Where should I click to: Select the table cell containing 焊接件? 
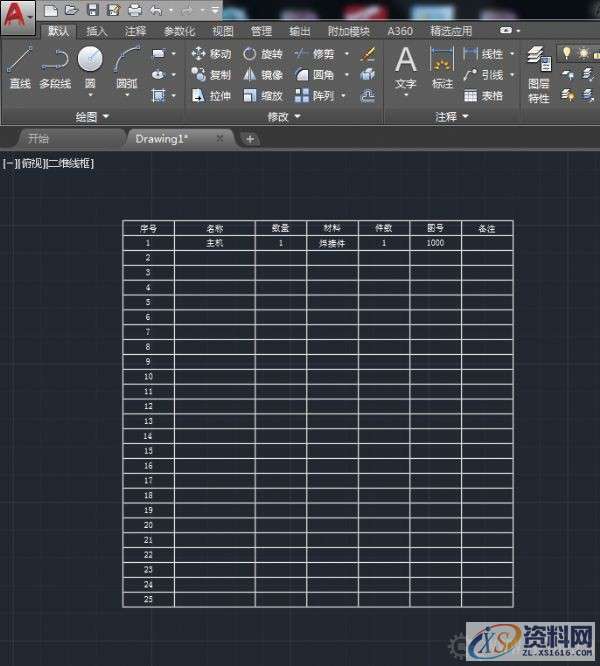pos(332,243)
